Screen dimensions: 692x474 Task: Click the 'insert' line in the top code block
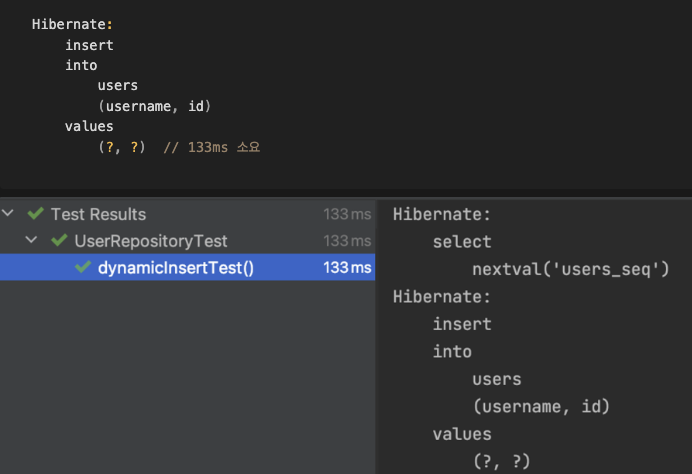point(89,45)
